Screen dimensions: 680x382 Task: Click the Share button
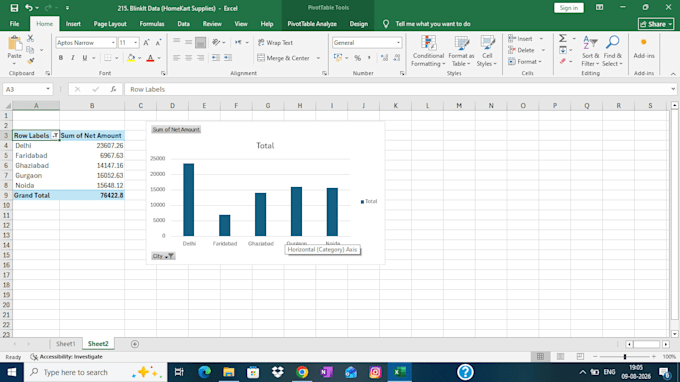[656, 24]
